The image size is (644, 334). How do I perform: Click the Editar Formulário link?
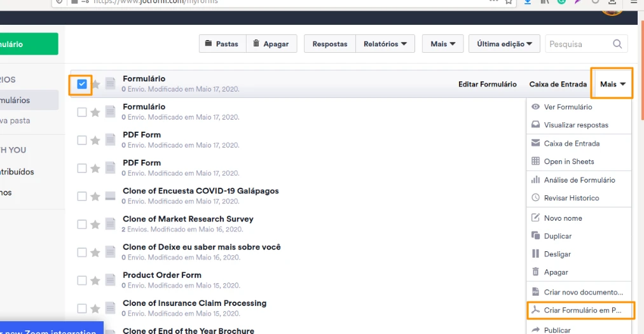[487, 84]
